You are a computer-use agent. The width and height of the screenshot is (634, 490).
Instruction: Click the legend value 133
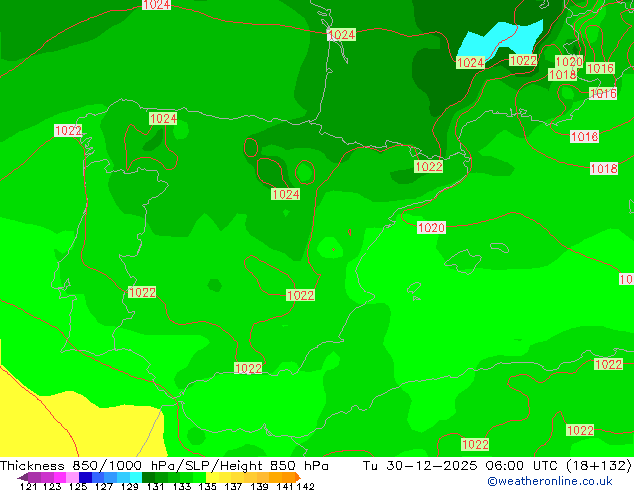pos(182,486)
